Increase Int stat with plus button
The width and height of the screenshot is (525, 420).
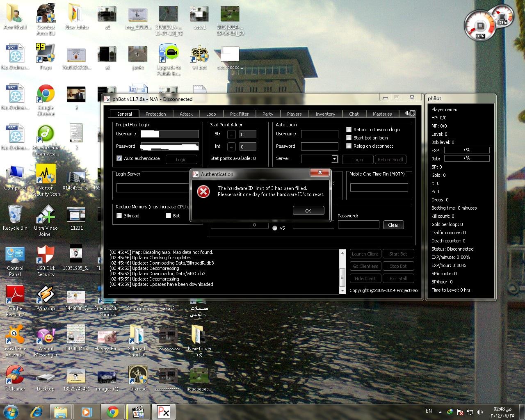(231, 146)
